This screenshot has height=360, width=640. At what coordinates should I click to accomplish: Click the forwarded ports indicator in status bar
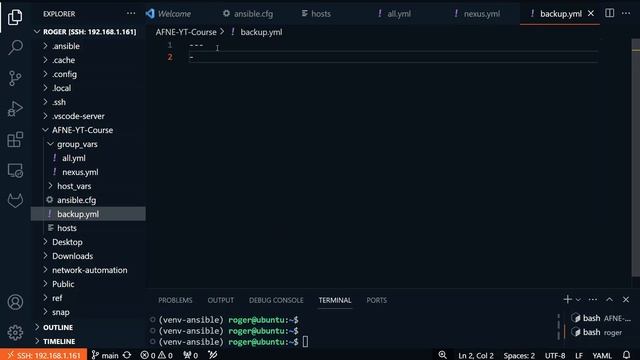tap(191, 355)
